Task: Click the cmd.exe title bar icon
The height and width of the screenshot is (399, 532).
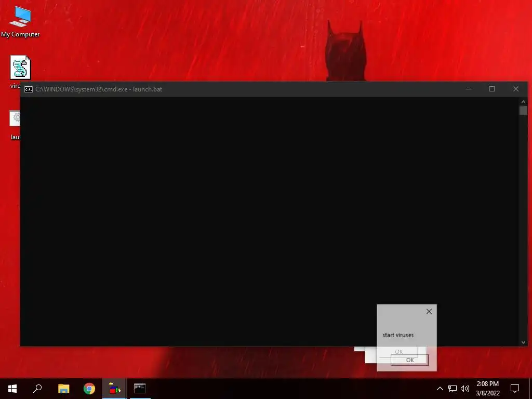Action: coord(29,89)
